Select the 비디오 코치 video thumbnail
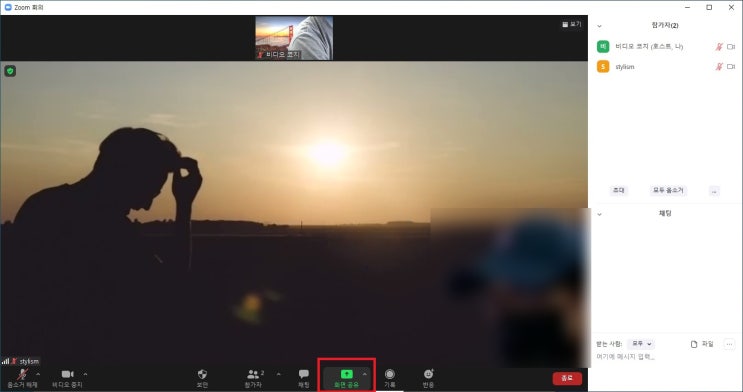Viewport: 743px width, 392px height. click(x=294, y=38)
